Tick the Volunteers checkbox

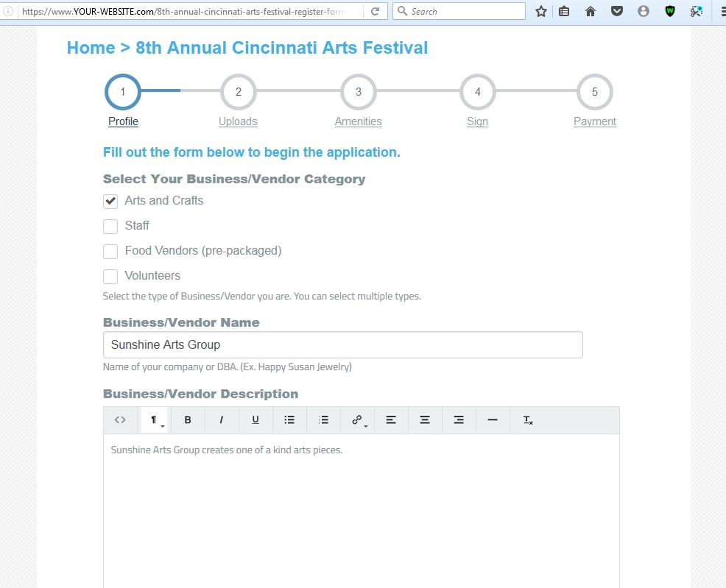click(x=110, y=276)
